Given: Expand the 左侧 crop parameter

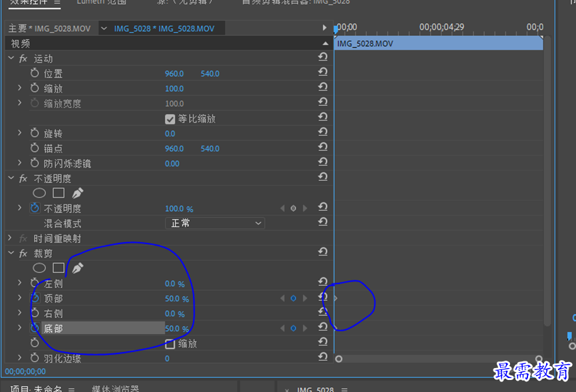Looking at the screenshot, I should point(19,283).
